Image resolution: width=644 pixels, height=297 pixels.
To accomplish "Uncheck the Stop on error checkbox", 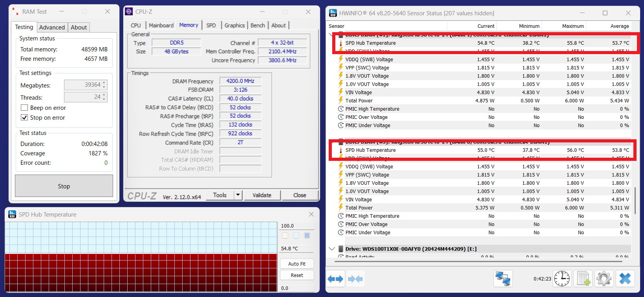I will pos(24,118).
